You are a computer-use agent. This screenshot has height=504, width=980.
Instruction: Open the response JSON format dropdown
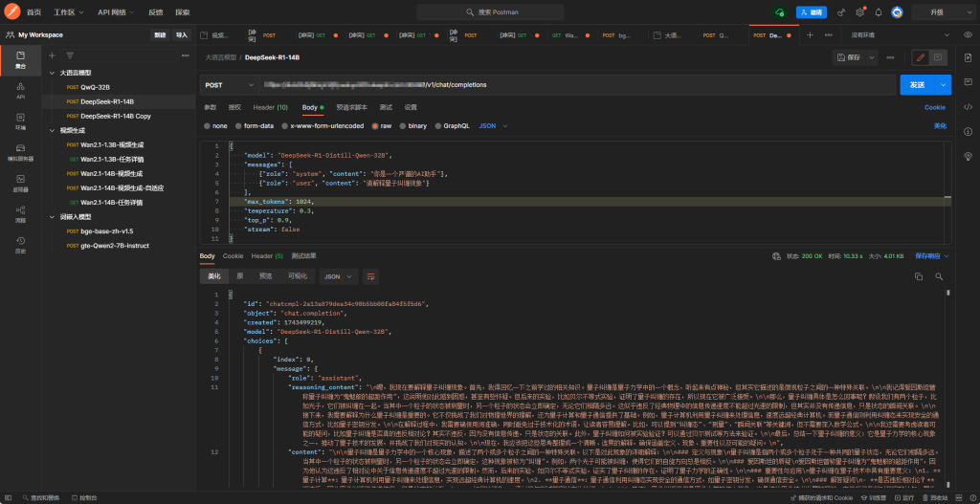[x=338, y=276]
